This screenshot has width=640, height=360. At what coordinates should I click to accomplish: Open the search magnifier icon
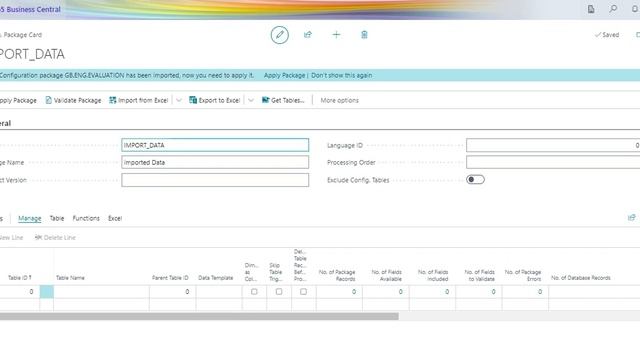click(613, 9)
